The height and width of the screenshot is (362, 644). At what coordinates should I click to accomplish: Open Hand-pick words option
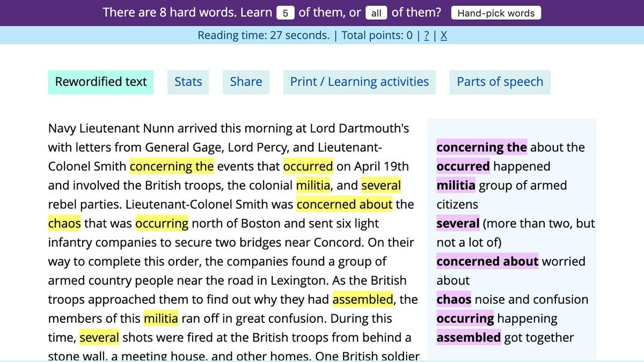click(x=496, y=13)
